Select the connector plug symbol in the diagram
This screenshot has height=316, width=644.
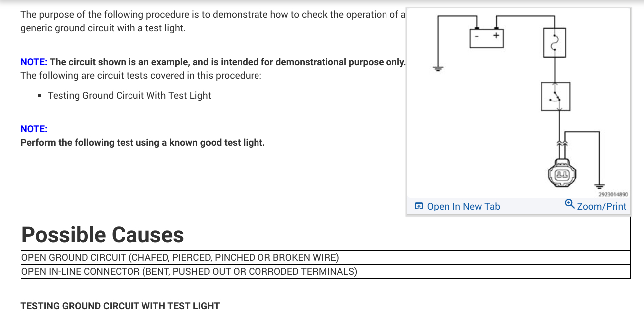point(562,175)
